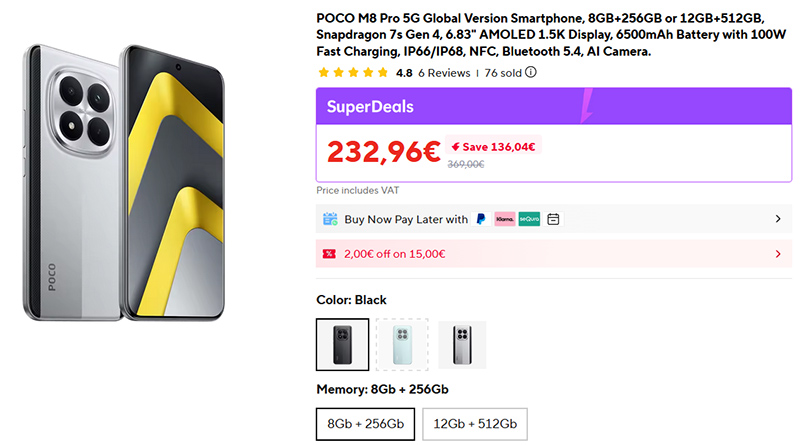Choose the Black color swatch
The height and width of the screenshot is (445, 800).
point(342,345)
